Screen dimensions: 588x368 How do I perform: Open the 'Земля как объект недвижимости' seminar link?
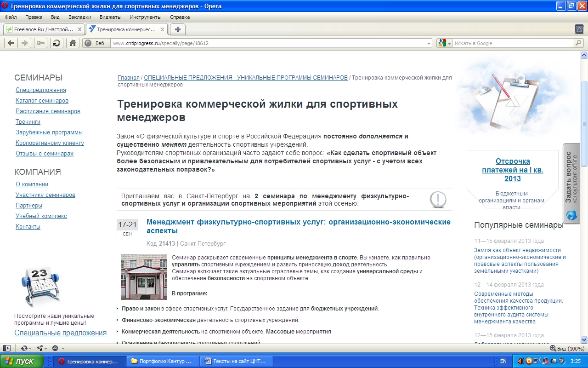click(x=520, y=261)
